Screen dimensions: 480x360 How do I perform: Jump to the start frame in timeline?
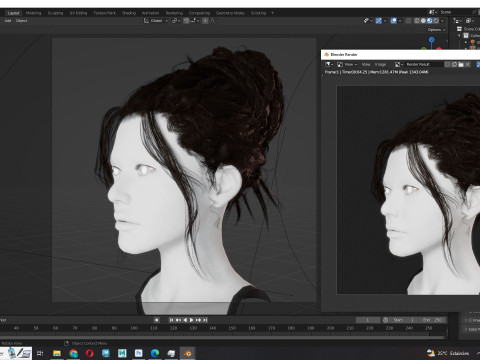tap(171, 320)
